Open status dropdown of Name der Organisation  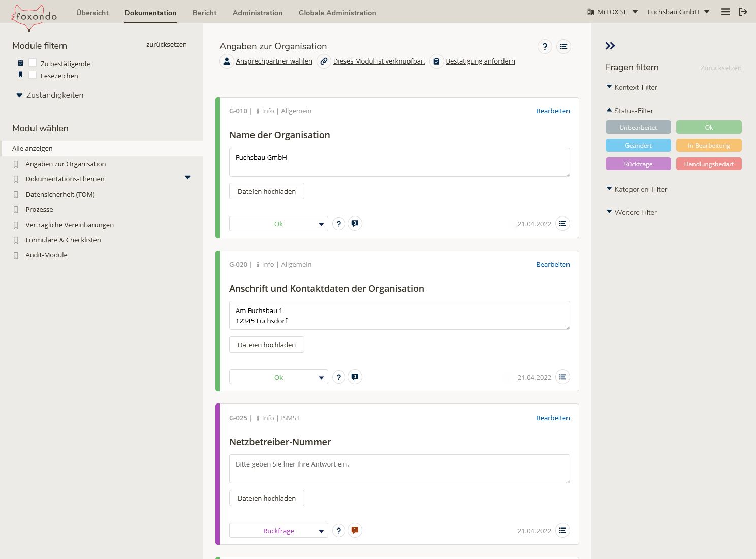coord(278,224)
